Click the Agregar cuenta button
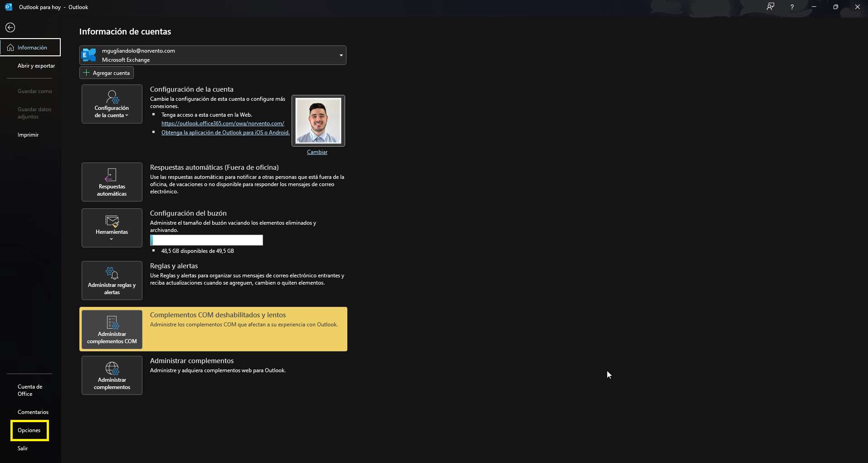Image resolution: width=868 pixels, height=463 pixels. point(107,73)
